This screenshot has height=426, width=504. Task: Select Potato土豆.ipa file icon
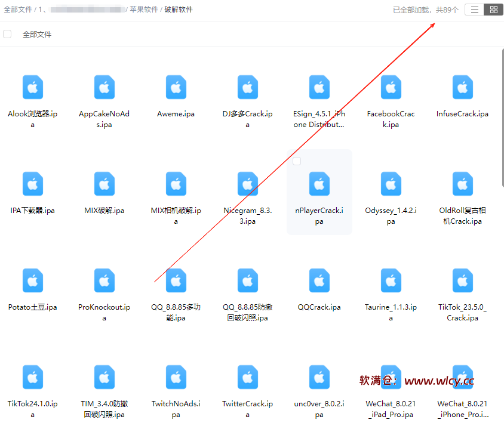tap(32, 280)
